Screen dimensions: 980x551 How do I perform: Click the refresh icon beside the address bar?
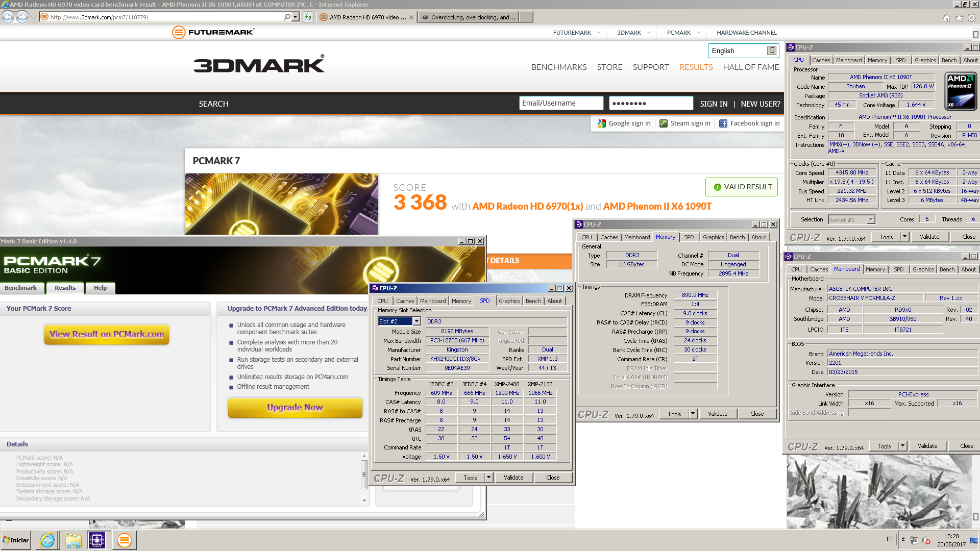pyautogui.click(x=308, y=17)
